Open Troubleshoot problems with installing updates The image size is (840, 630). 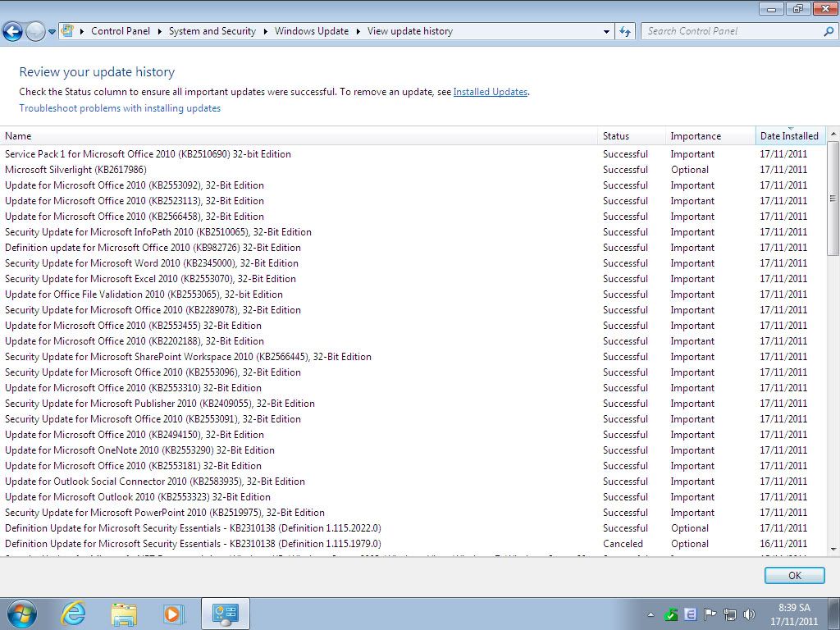(x=120, y=108)
